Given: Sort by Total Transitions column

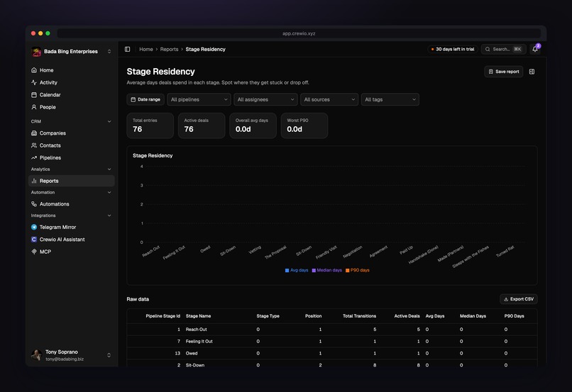Looking at the screenshot, I should 359,316.
